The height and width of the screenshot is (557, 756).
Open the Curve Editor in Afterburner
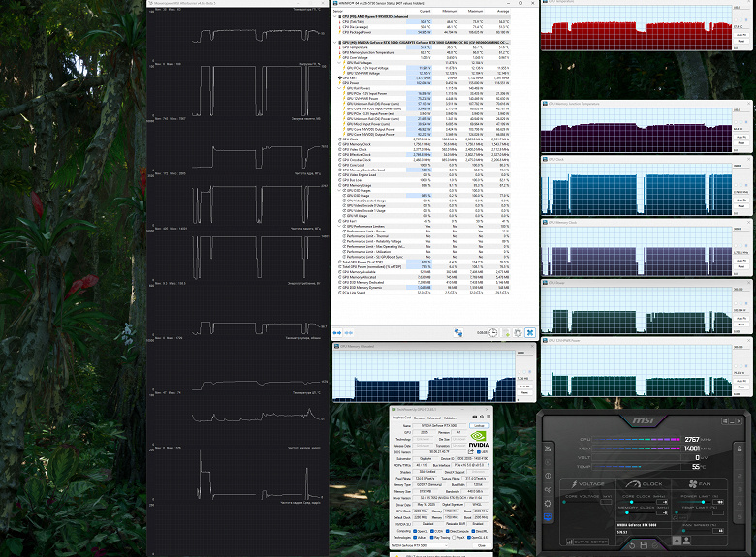coord(587,542)
